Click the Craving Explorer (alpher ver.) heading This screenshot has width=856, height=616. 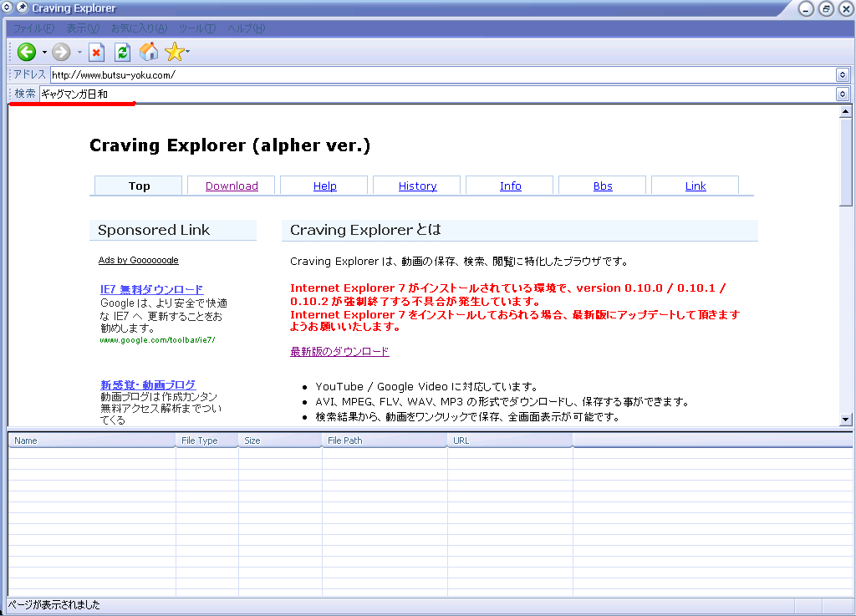point(230,145)
